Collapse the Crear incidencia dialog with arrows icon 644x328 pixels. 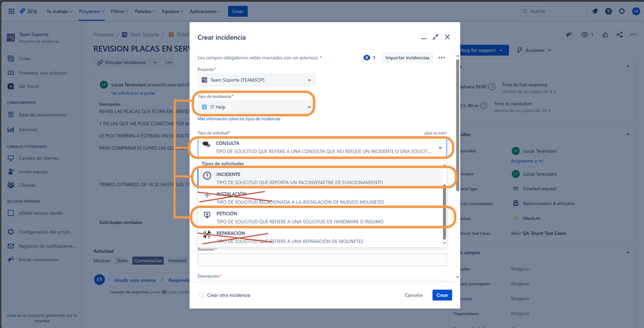click(x=435, y=37)
